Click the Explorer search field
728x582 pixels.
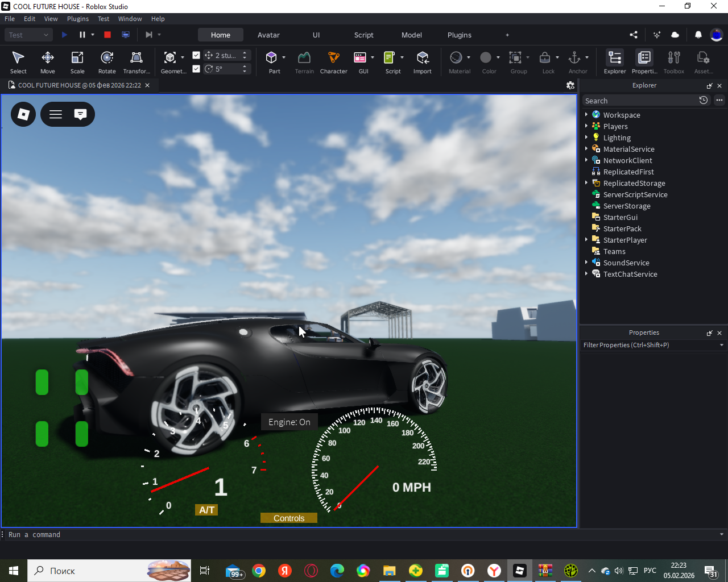tap(640, 101)
